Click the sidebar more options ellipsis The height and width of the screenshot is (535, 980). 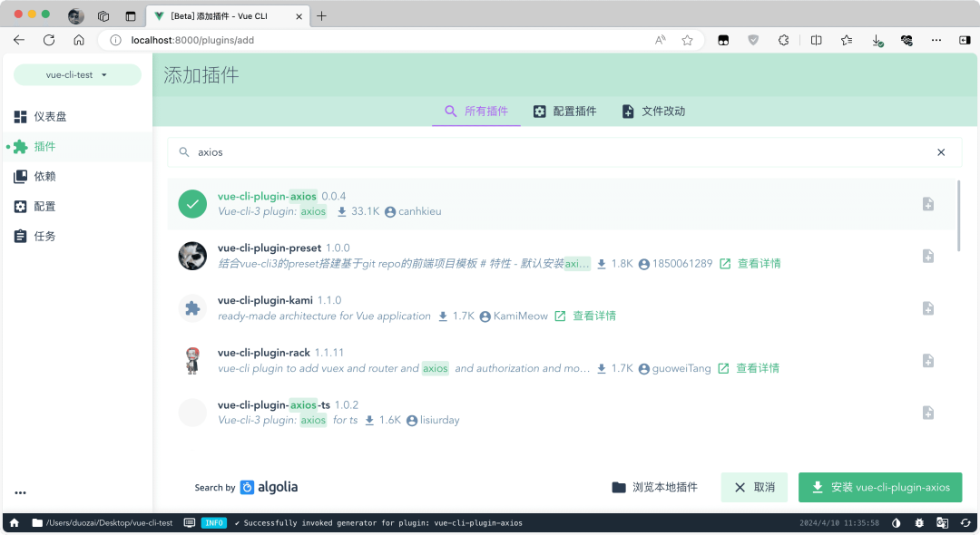21,492
